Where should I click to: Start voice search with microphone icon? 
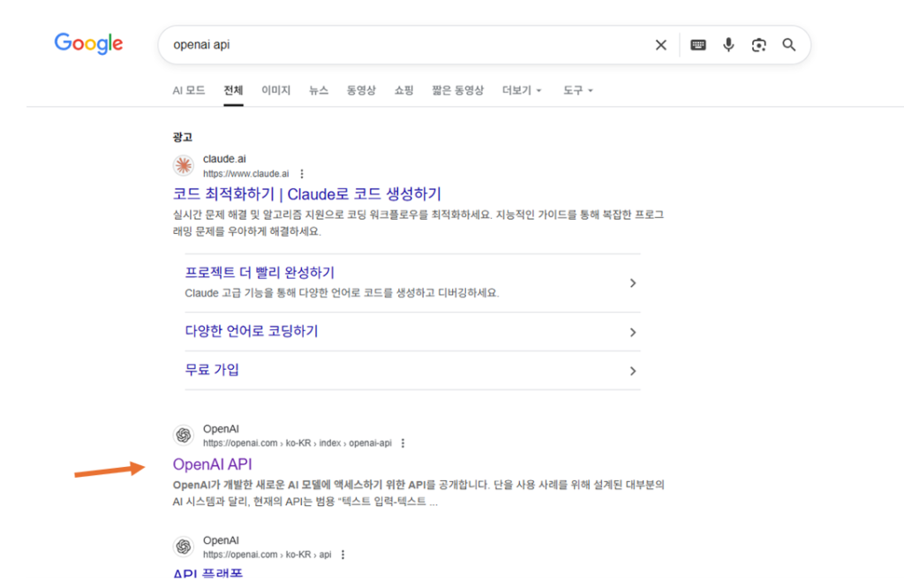coord(728,45)
